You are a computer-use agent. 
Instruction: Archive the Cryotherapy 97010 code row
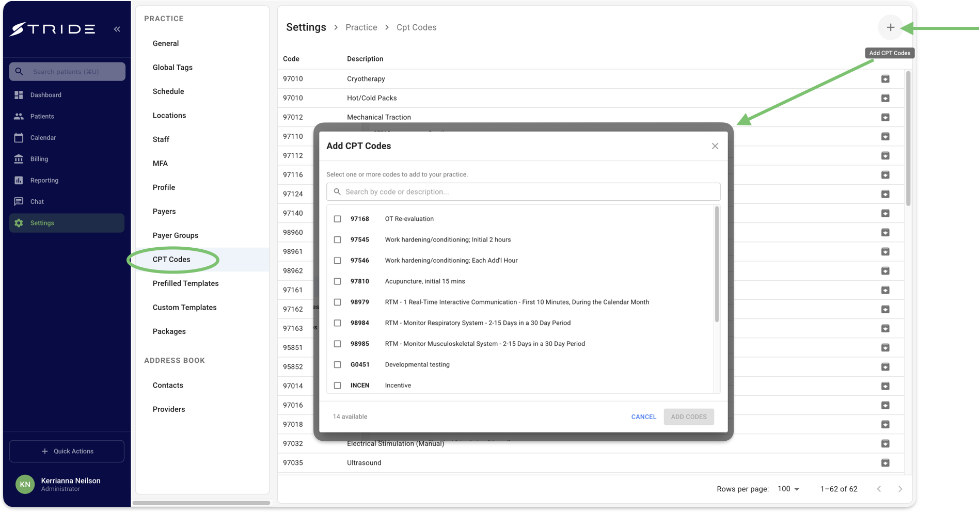pyautogui.click(x=885, y=79)
